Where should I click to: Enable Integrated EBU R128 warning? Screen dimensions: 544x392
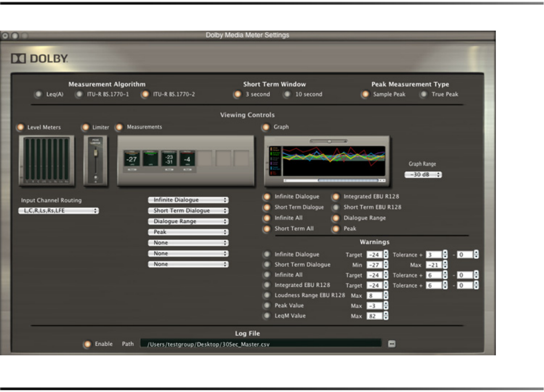point(267,285)
